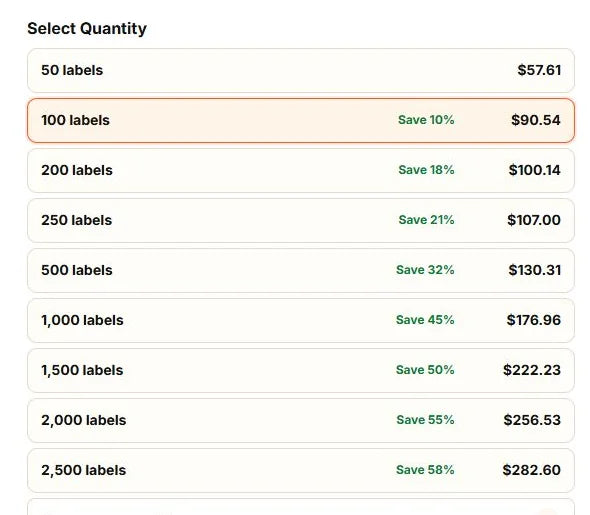Pick the 200 labels quantity
Screen dimensions: 590x515
pos(301,170)
